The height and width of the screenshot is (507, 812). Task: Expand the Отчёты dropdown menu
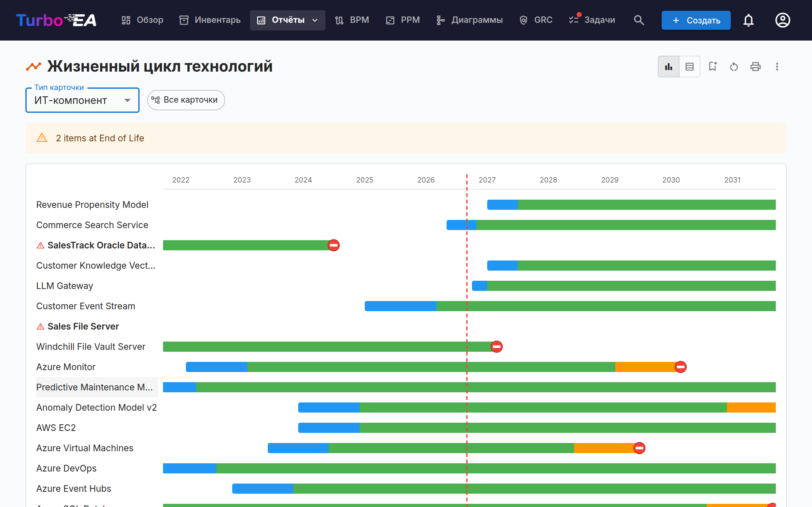tap(288, 20)
